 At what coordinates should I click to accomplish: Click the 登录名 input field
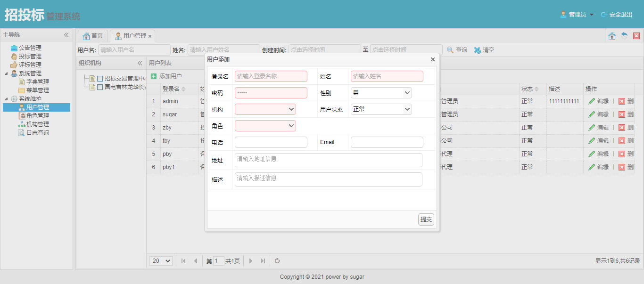(271, 76)
